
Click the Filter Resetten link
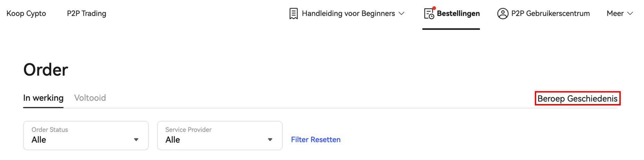point(316,139)
